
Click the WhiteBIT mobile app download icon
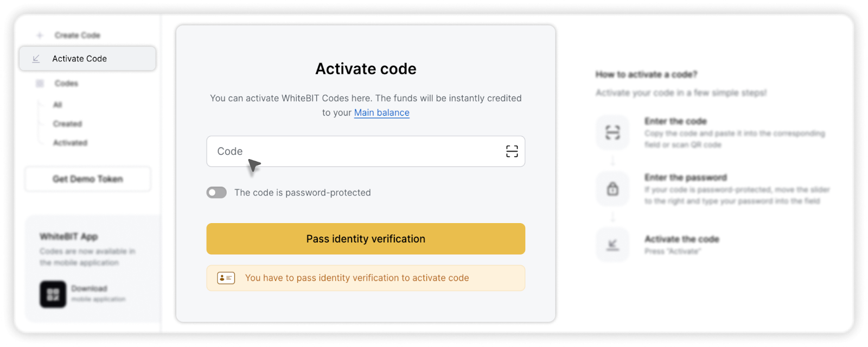[x=52, y=292]
